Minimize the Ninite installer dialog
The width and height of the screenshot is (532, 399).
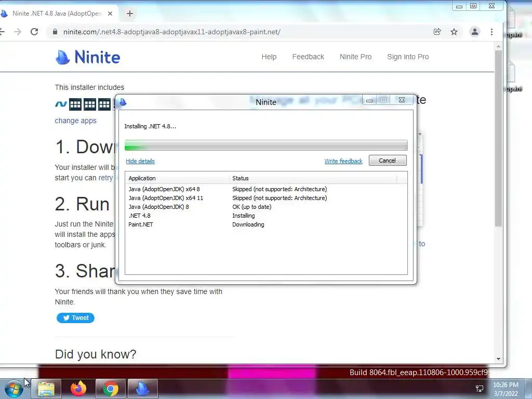[369, 100]
